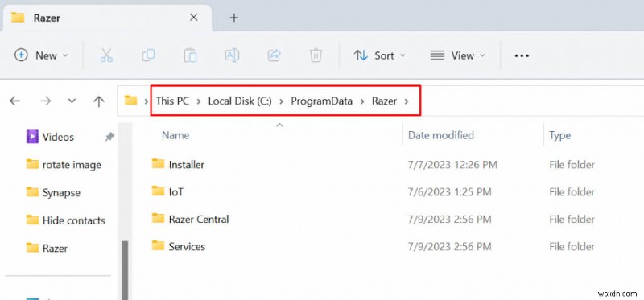Select the Razer tab title
Screen dimensions: 644x300
coord(47,18)
